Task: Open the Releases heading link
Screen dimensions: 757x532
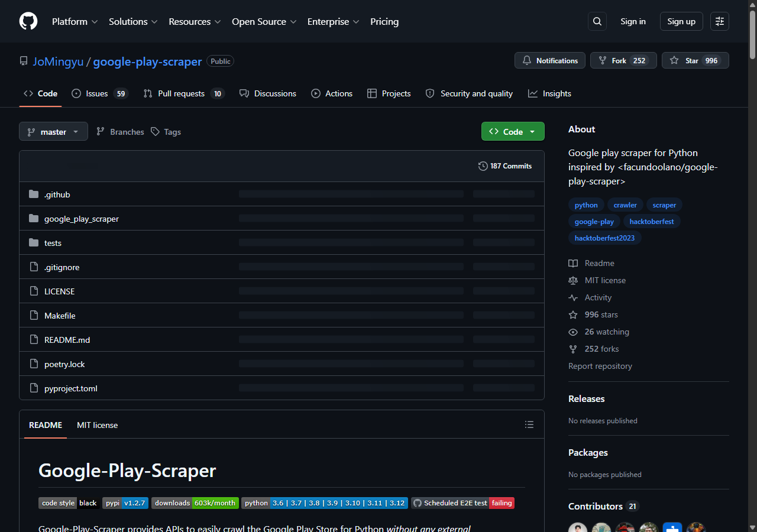Action: [x=586, y=399]
